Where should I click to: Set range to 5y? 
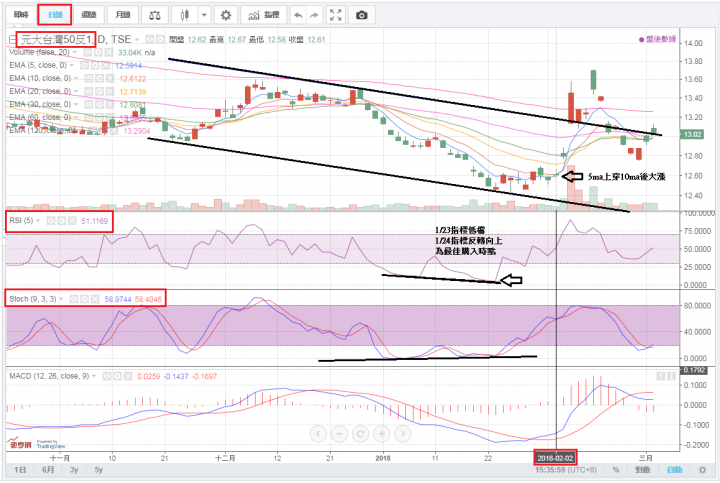[x=99, y=470]
